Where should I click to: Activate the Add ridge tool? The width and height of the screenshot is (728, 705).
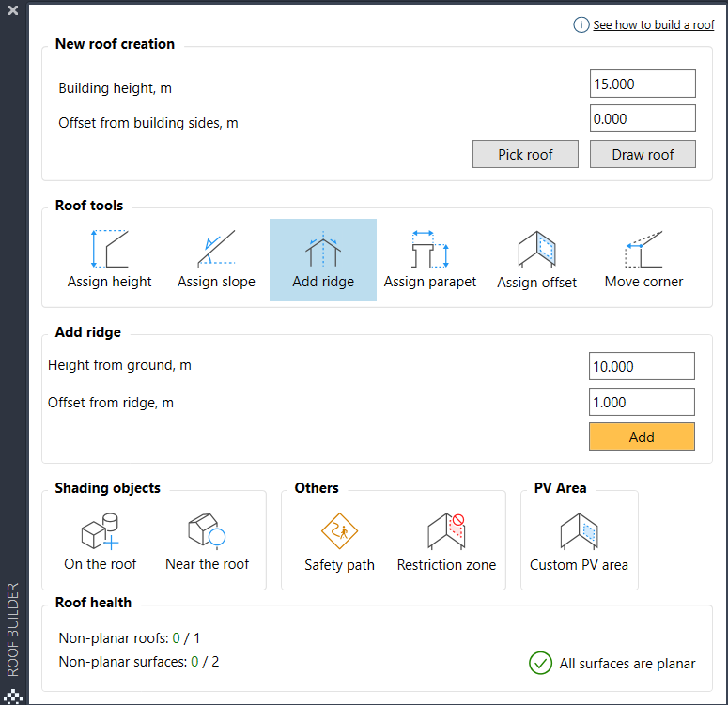[323, 260]
